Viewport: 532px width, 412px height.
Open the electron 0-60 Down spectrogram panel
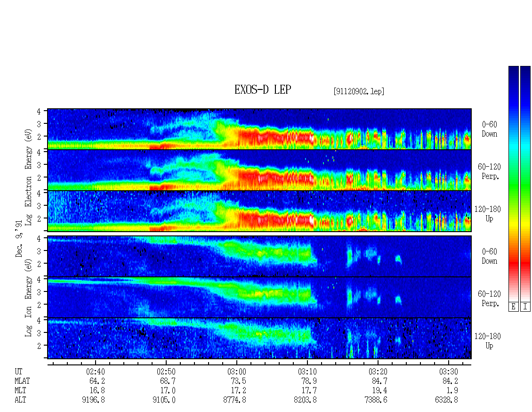click(x=259, y=129)
